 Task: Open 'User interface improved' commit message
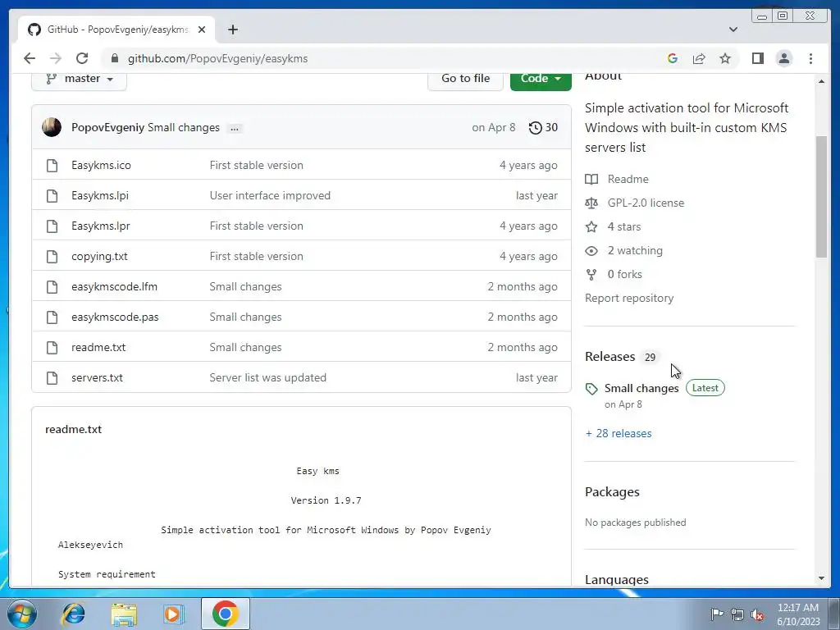tap(270, 195)
